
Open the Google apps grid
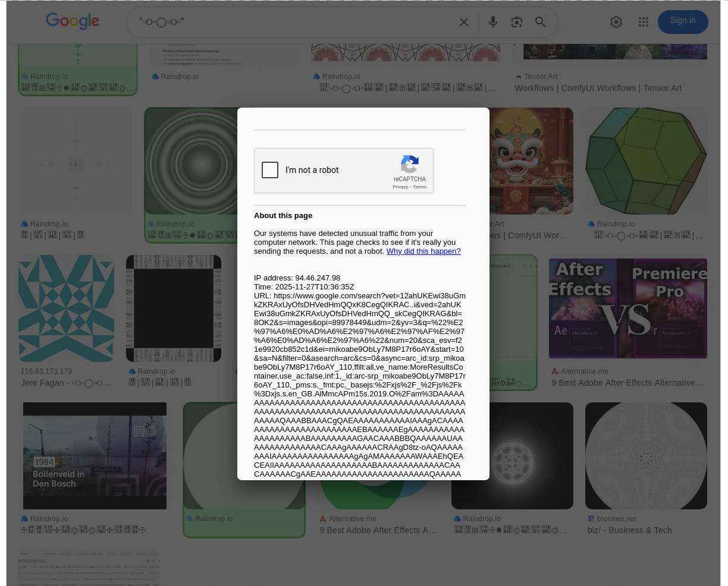click(x=643, y=22)
